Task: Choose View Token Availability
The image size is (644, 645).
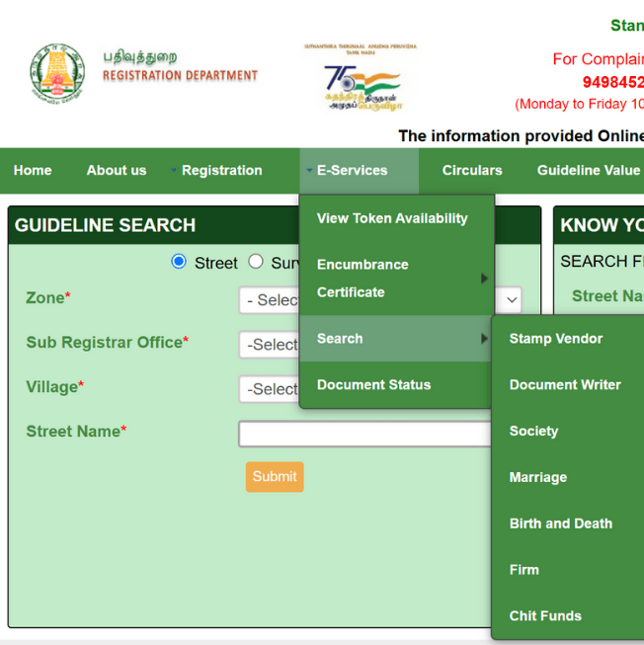Action: [x=392, y=218]
